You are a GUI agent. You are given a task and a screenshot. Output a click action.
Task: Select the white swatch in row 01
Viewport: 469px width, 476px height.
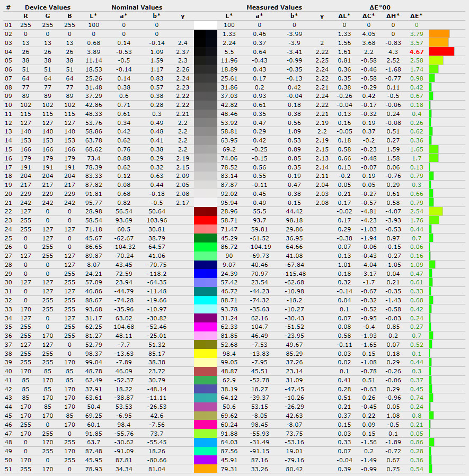click(x=206, y=25)
